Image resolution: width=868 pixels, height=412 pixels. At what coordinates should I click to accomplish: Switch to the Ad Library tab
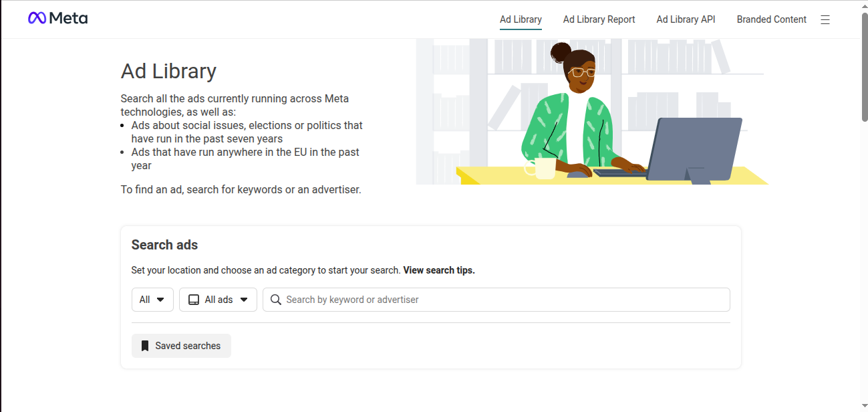click(521, 19)
